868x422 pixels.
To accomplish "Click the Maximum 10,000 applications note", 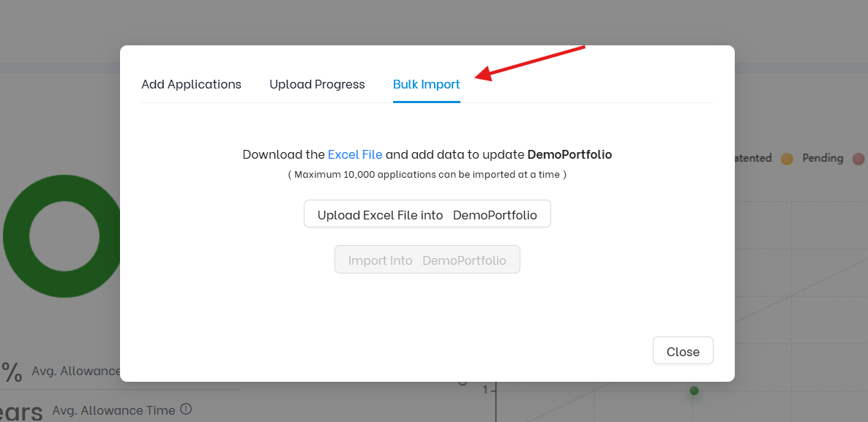I will (427, 174).
